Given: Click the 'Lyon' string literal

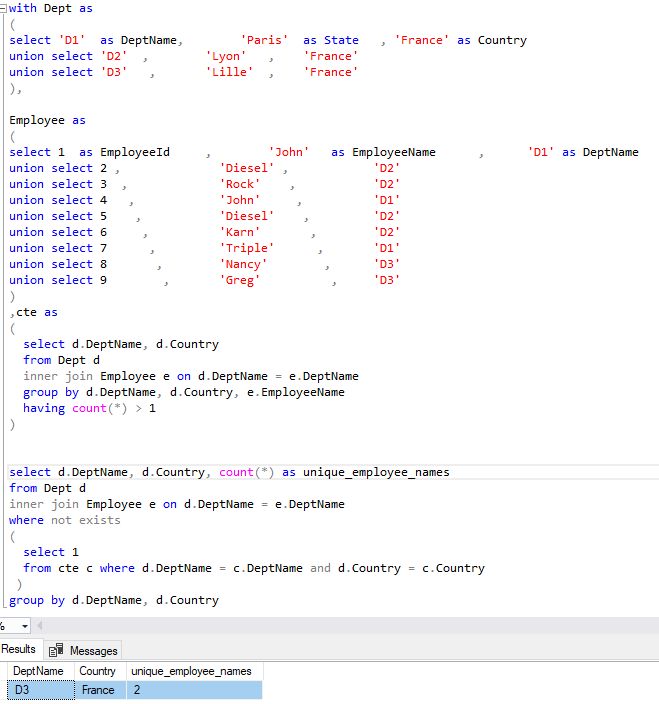Looking at the screenshot, I should click(226, 56).
